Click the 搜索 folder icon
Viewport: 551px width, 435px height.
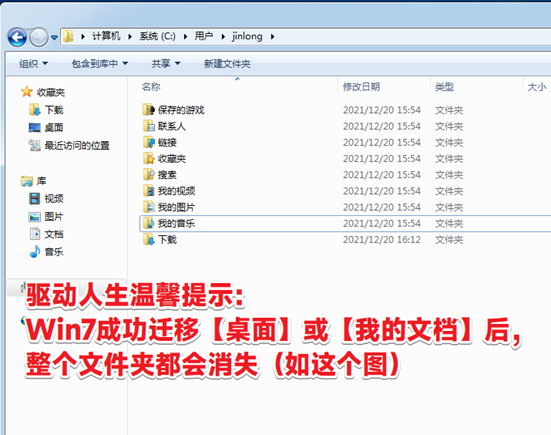[x=149, y=174]
